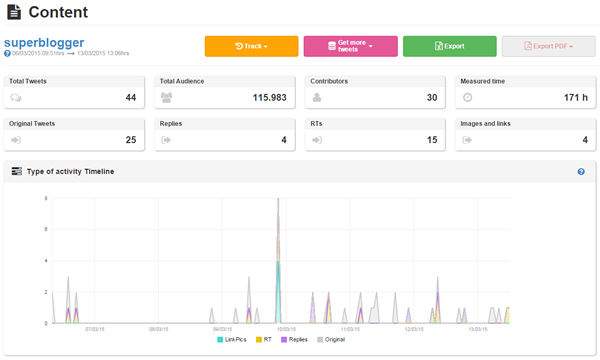The width and height of the screenshot is (600, 360).
Task: Click the history icon on Track button
Action: tap(239, 46)
